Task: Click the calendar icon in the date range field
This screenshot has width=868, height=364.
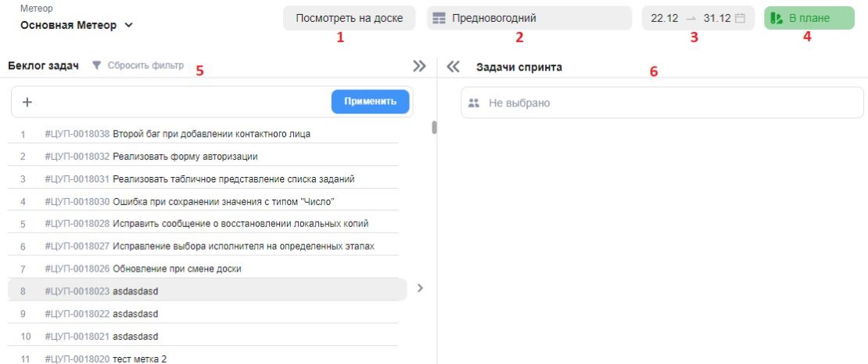Action: (x=740, y=18)
